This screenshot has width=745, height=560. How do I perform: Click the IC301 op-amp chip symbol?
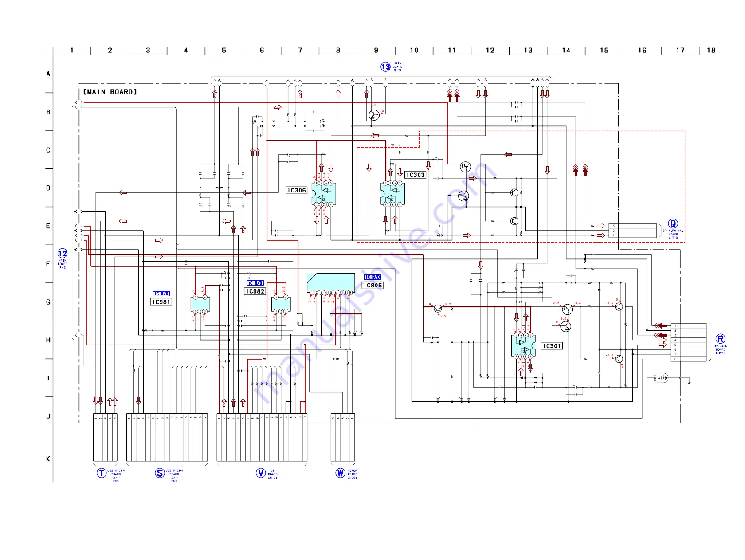523,346
